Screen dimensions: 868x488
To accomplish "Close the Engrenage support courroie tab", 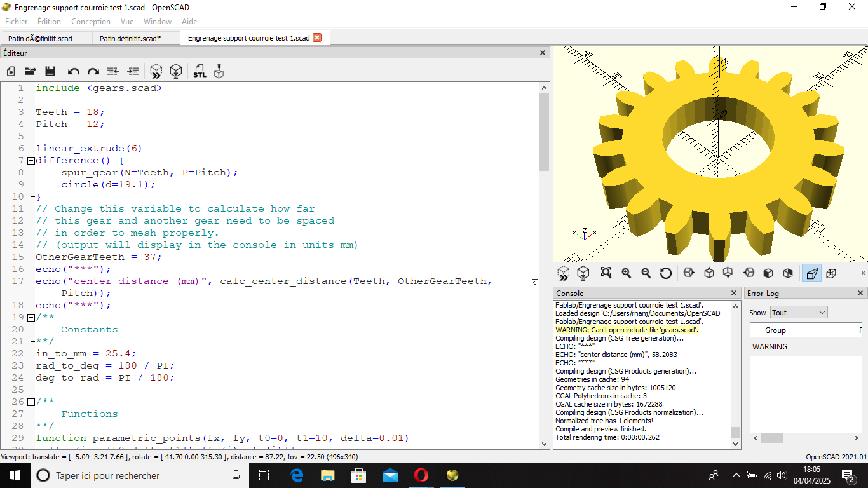I will (x=317, y=37).
